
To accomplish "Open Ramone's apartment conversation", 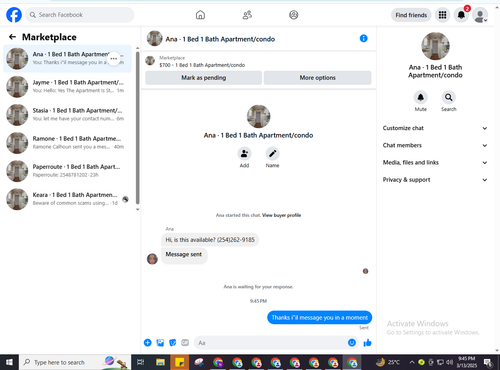I will (x=68, y=143).
